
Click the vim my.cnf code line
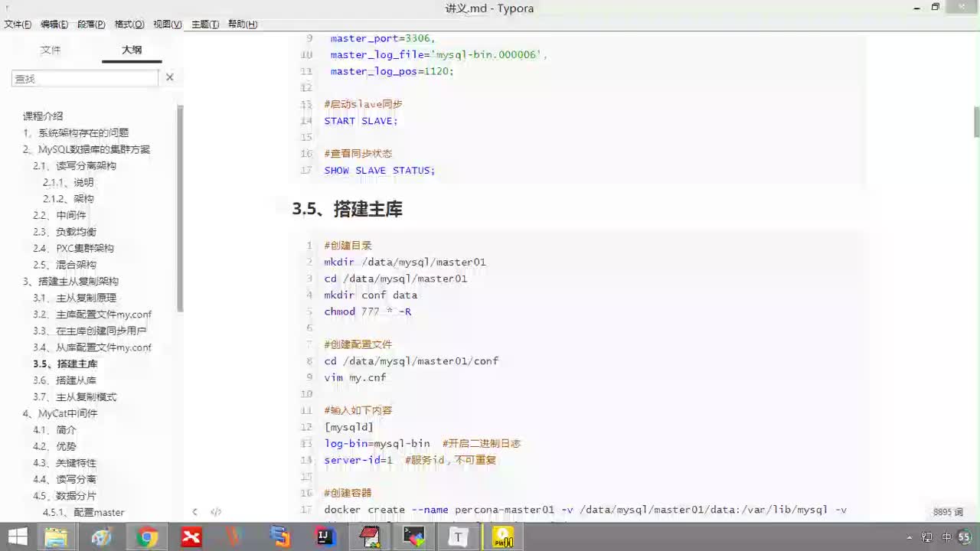point(355,377)
